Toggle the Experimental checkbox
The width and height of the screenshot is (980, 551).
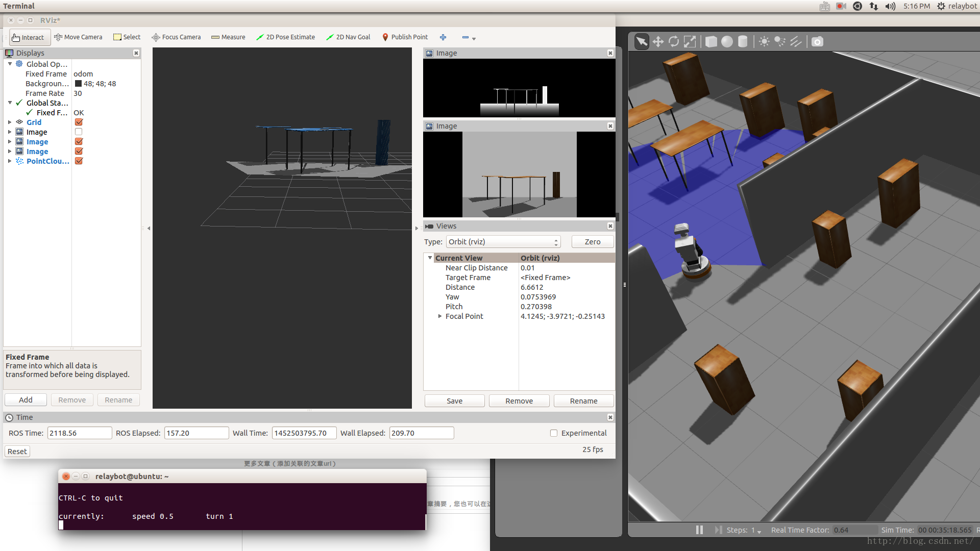554,433
